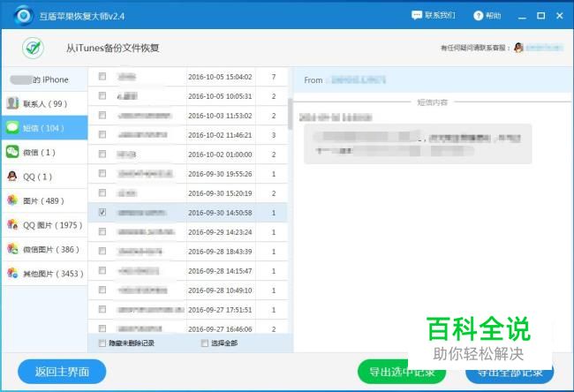Check the row dated 2016-10-02 01:00:00
574x392 pixels.
point(102,154)
